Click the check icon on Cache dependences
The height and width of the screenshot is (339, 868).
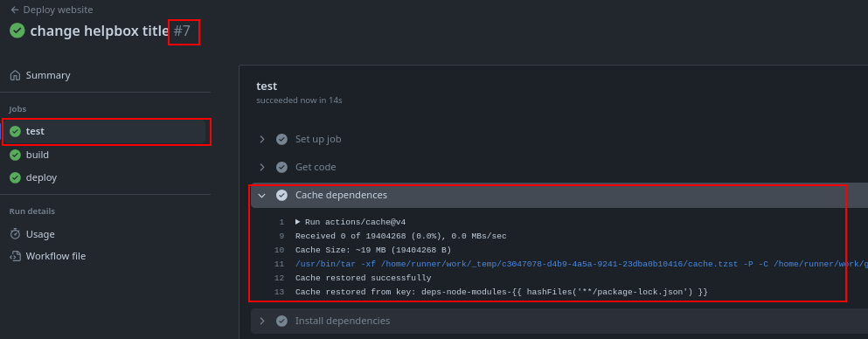coord(281,195)
